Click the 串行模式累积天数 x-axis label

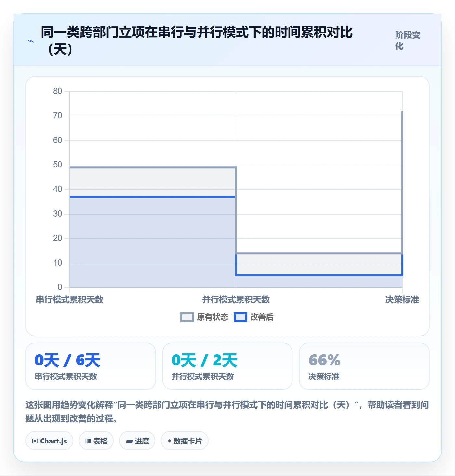70,299
